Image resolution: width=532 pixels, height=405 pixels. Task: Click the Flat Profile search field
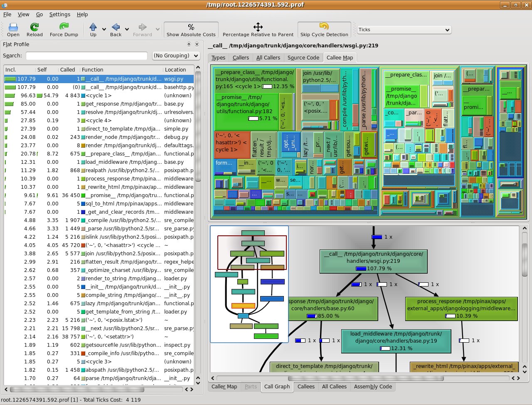point(86,56)
